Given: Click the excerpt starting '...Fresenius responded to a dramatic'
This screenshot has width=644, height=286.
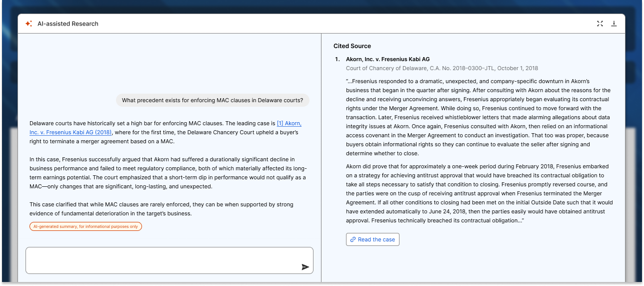Looking at the screenshot, I should tap(478, 117).
